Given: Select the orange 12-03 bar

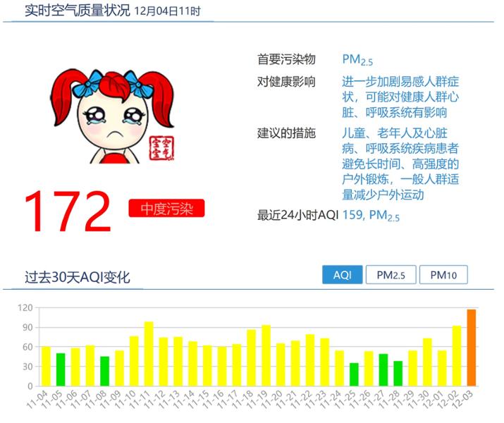Looking at the screenshot, I should pos(471,348).
